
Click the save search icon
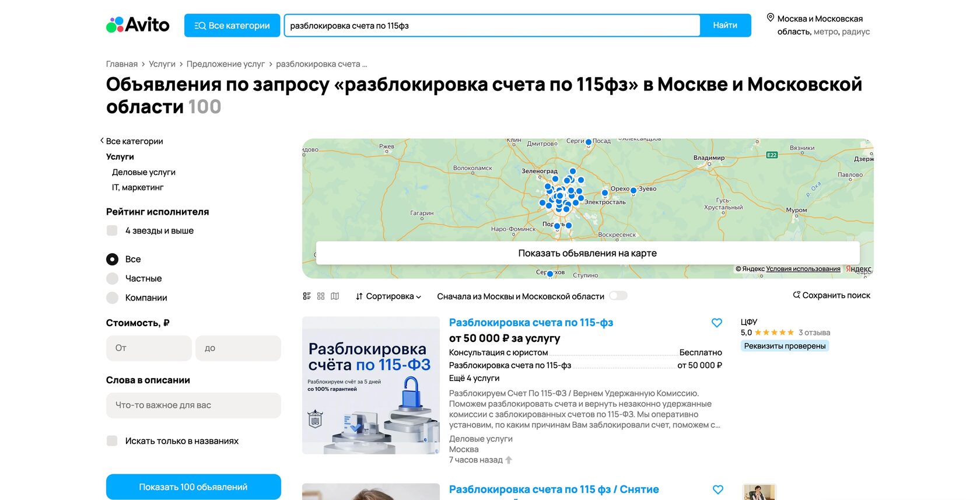click(x=796, y=295)
